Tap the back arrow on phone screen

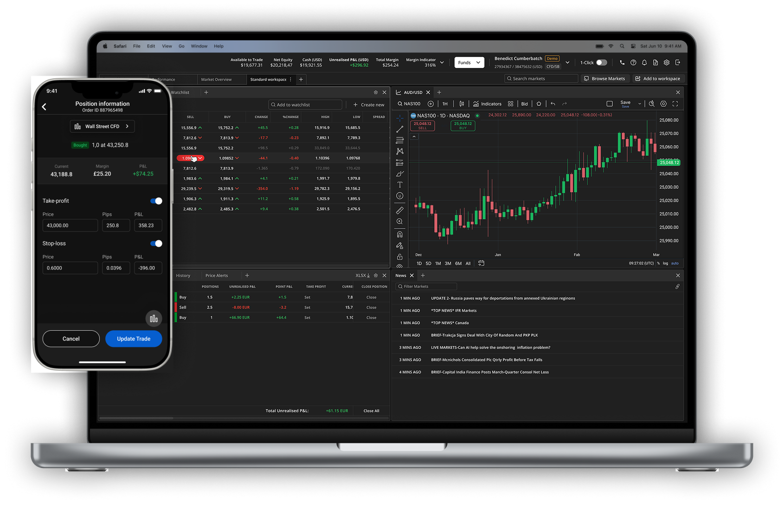[44, 107]
